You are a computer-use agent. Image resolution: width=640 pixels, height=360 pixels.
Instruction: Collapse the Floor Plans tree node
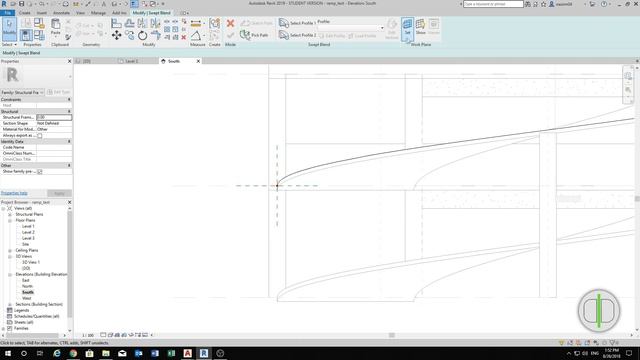click(x=10, y=220)
